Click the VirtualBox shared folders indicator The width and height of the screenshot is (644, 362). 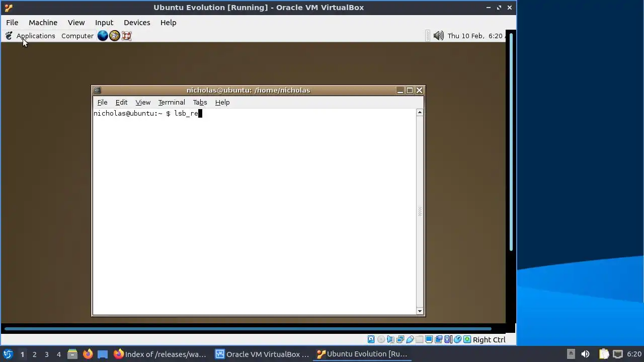[x=419, y=339]
